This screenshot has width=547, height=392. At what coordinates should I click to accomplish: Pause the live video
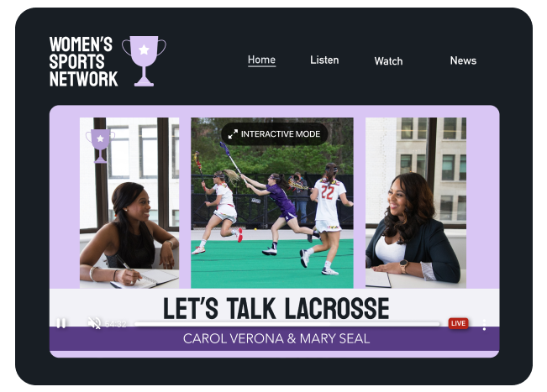click(x=61, y=323)
